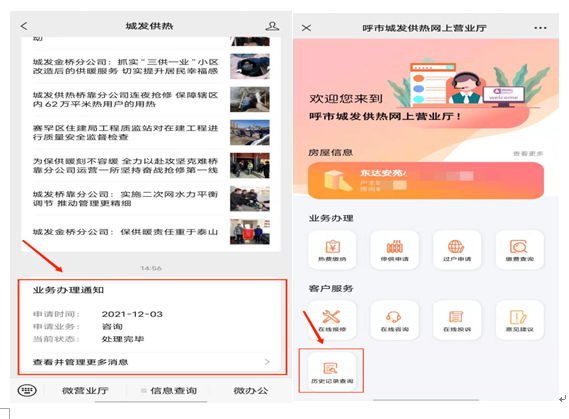The width and height of the screenshot is (569, 419).
Task: Click thumbnail of 抓实三供一业 article
Action: tap(250, 66)
